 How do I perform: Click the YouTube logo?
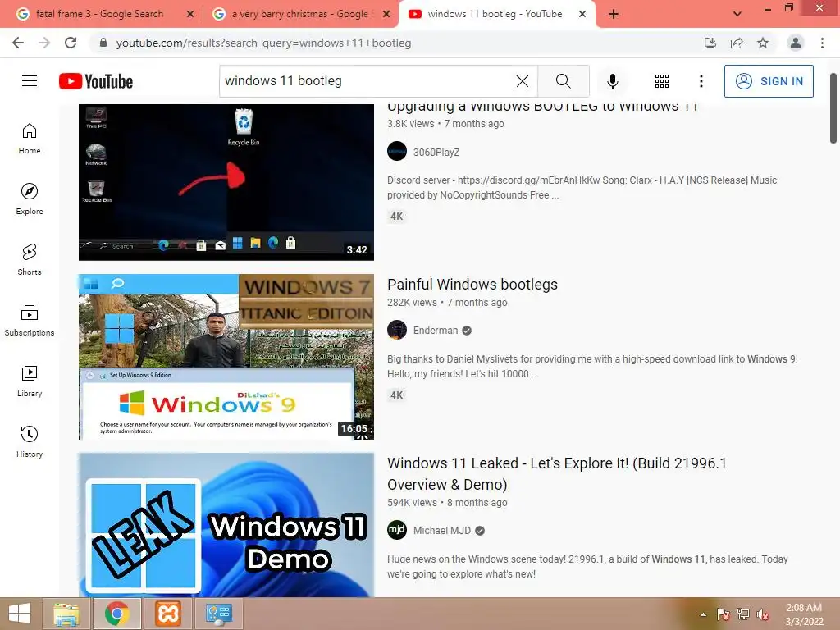(96, 81)
